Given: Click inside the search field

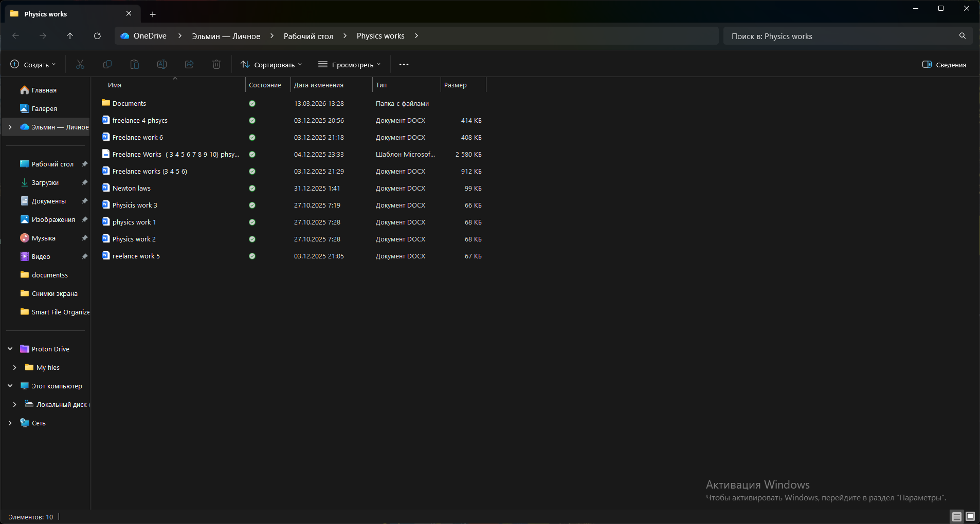Looking at the screenshot, I should [823, 36].
